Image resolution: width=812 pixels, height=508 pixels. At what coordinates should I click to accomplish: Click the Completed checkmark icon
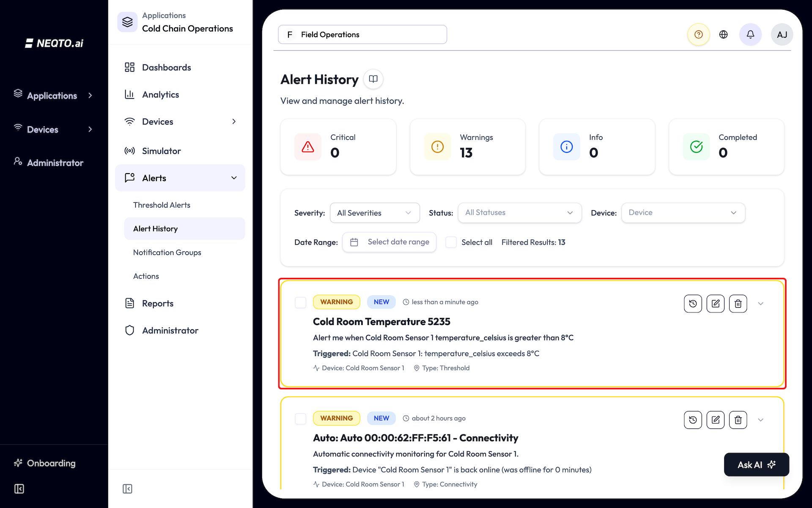(x=696, y=147)
